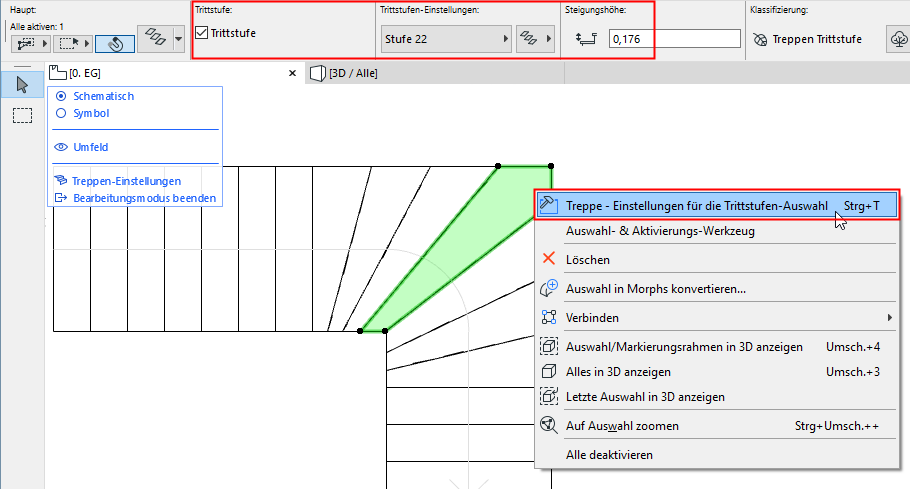Click the rectangle selection method icon

coord(69,43)
